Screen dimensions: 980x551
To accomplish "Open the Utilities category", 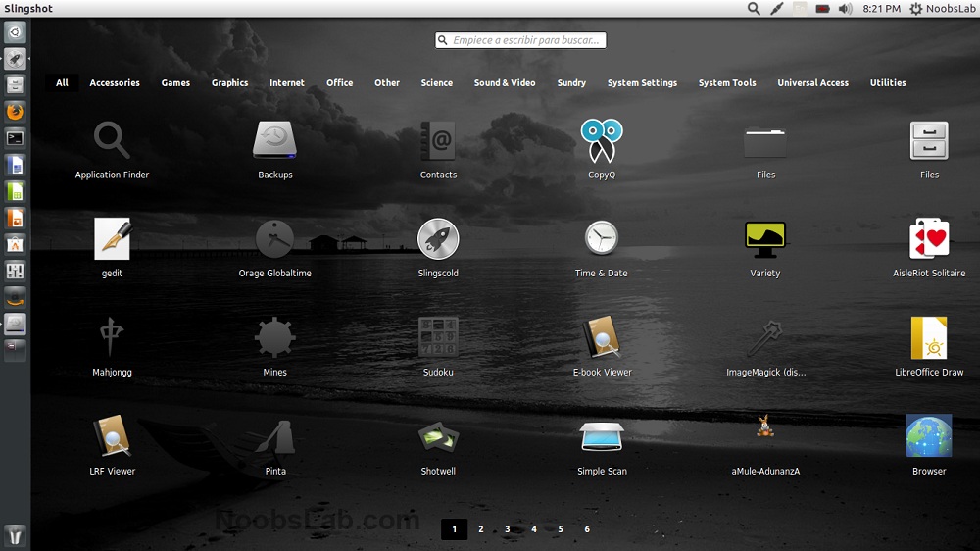I will tap(888, 82).
